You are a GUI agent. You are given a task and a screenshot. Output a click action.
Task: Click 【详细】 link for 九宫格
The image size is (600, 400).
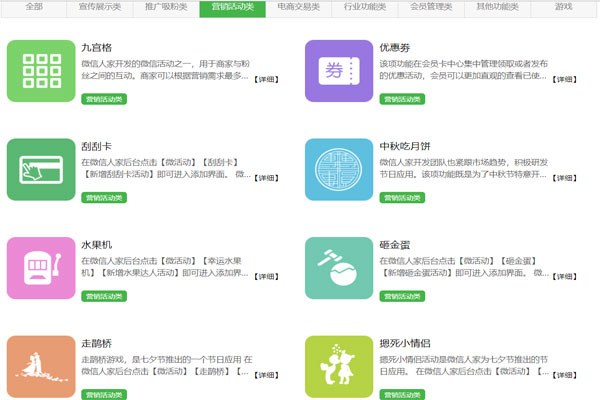[x=266, y=79]
